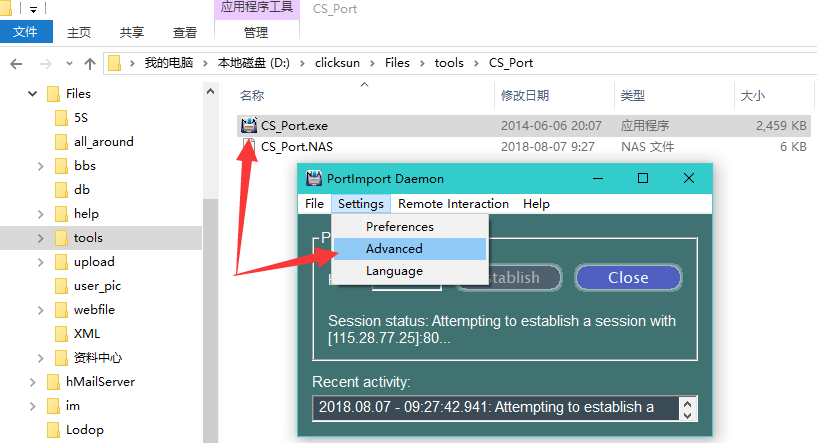Switch to the 查看 ribbon tab
Screen dimensions: 817x443
coord(185,32)
